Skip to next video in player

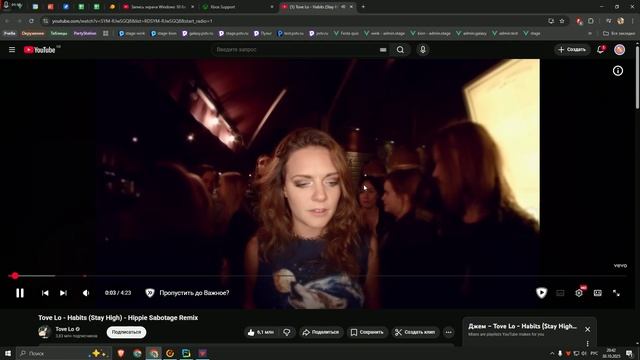[63, 293]
